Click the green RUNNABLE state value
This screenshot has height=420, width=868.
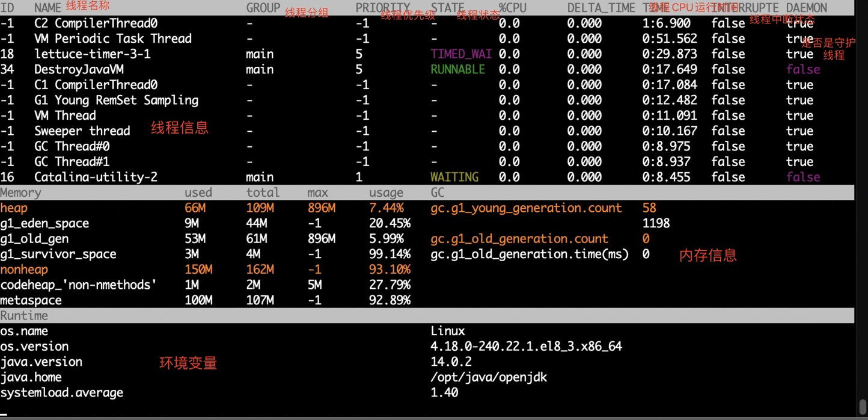click(457, 70)
